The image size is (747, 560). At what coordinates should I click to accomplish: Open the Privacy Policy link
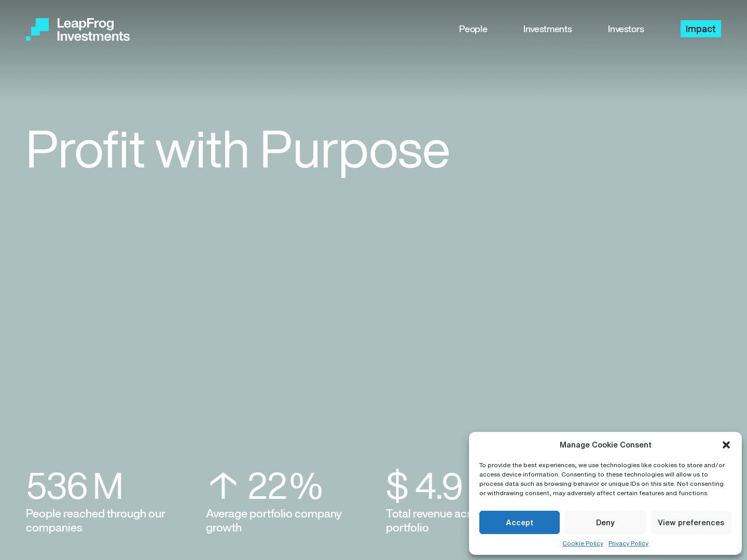(x=628, y=543)
